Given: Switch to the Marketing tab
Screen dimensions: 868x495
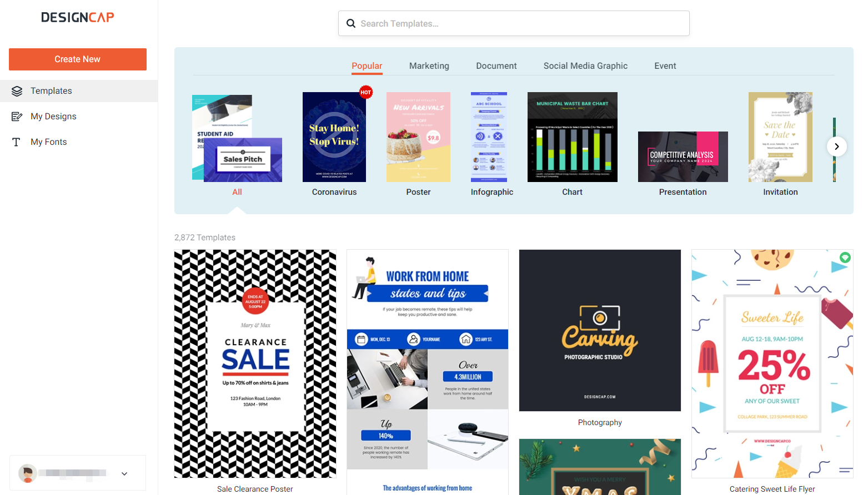Looking at the screenshot, I should click(x=429, y=66).
